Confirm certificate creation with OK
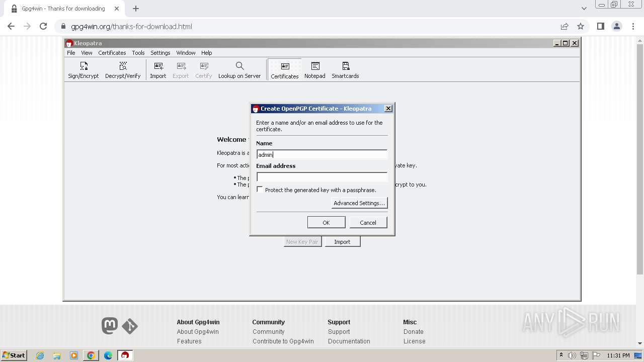 pos(326,222)
